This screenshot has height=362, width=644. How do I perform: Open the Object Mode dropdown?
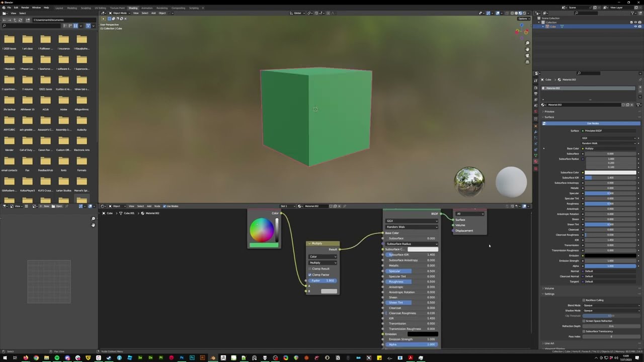[x=121, y=13]
